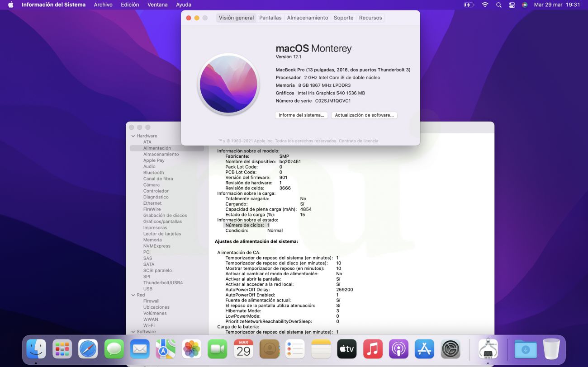
Task: Select NVMExpress in sidebar
Action: click(157, 246)
